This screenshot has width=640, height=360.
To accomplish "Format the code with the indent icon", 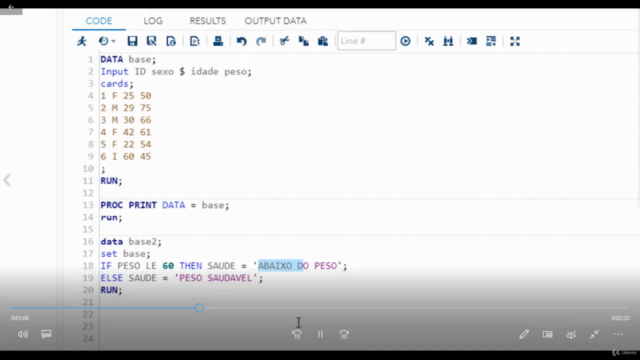I will 491,41.
